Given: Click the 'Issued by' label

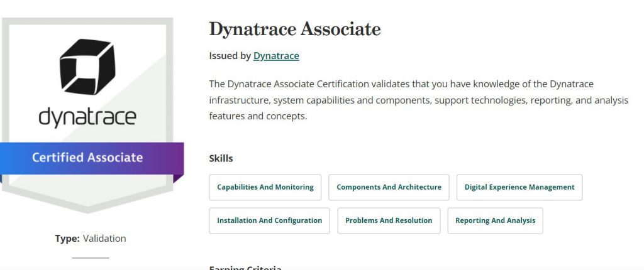Looking at the screenshot, I should [230, 56].
